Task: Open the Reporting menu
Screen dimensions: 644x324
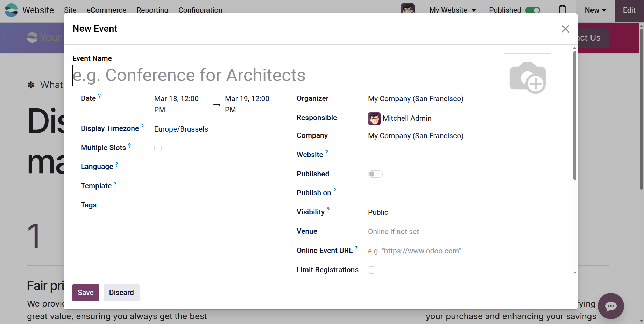Action: pos(152,10)
